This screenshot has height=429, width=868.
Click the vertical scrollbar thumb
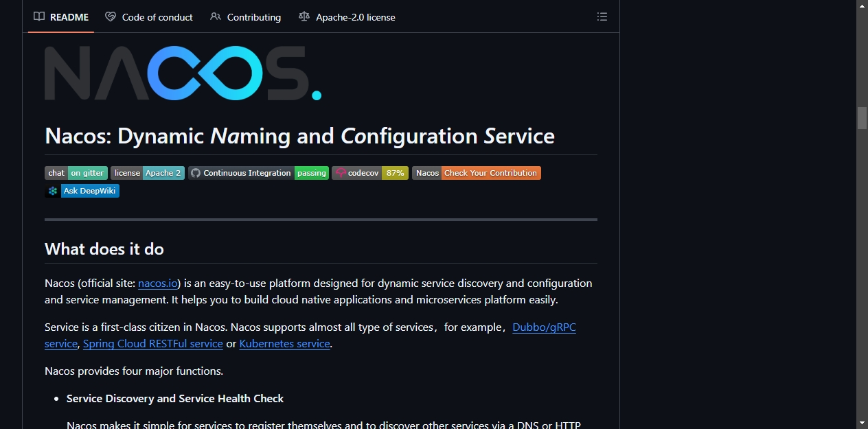(862, 118)
